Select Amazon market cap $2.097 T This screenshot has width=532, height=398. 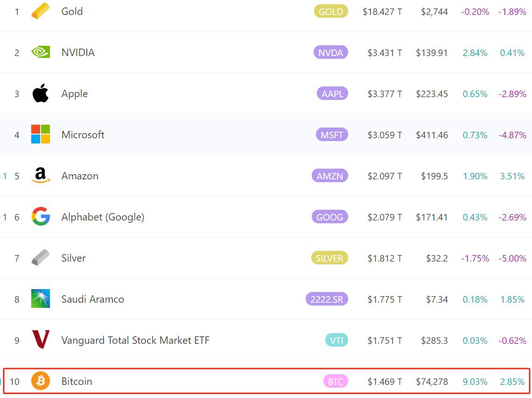pos(385,176)
